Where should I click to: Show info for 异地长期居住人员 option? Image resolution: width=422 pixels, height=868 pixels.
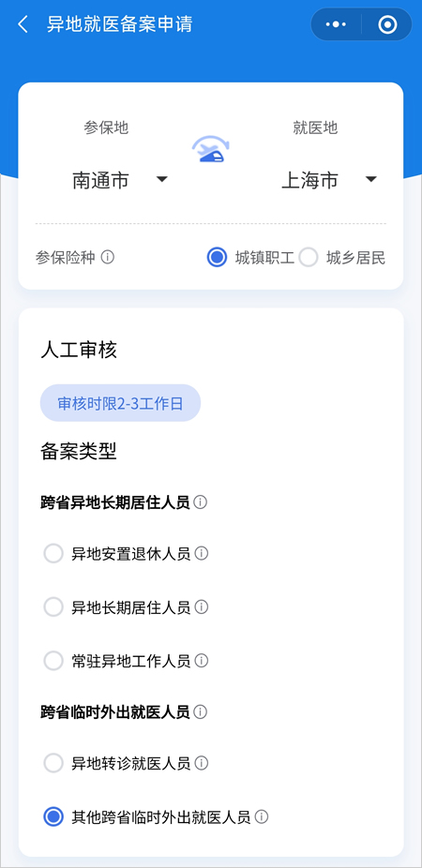click(202, 607)
